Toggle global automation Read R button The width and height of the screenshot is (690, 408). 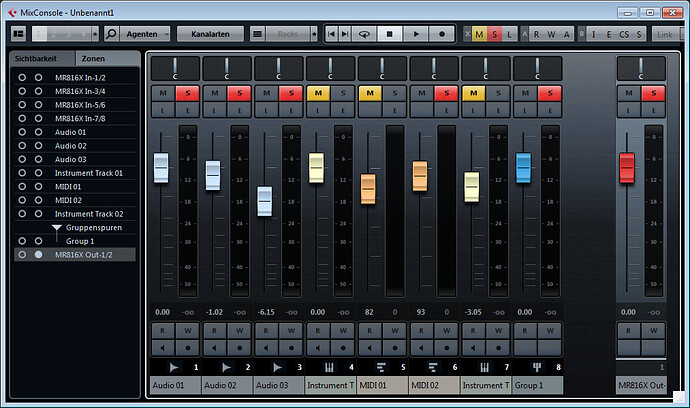[536, 34]
